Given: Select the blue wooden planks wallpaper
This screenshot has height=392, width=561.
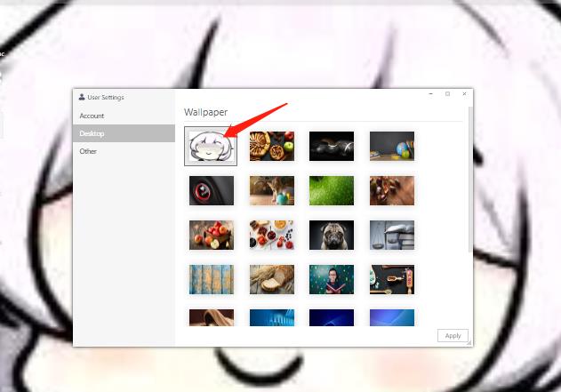Looking at the screenshot, I should point(211,279).
